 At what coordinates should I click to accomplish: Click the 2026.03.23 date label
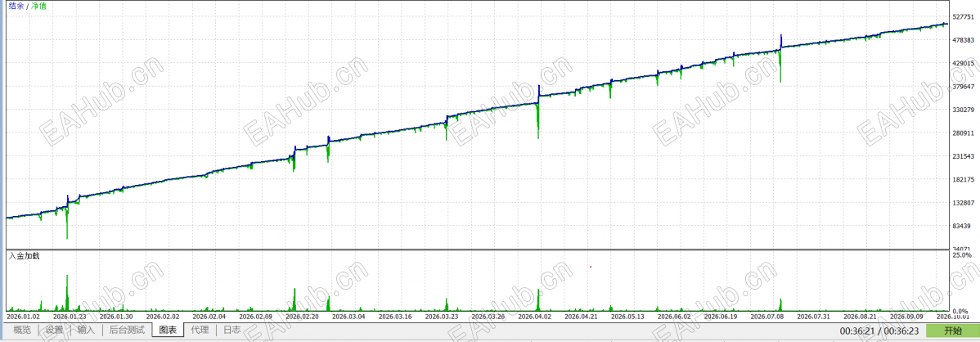pos(443,317)
